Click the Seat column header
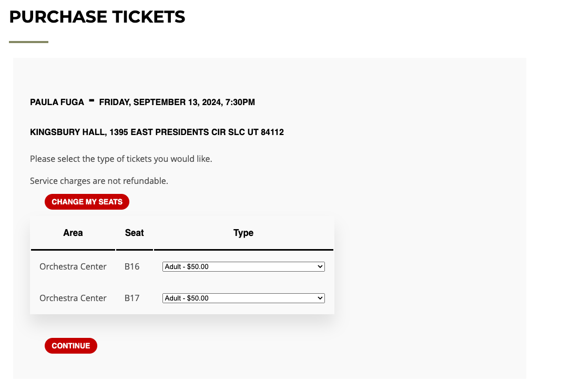561x392 pixels. click(x=134, y=233)
